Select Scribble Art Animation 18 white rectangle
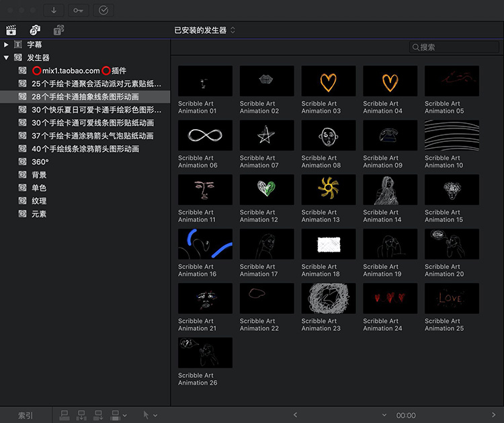The width and height of the screenshot is (504, 423). [329, 244]
